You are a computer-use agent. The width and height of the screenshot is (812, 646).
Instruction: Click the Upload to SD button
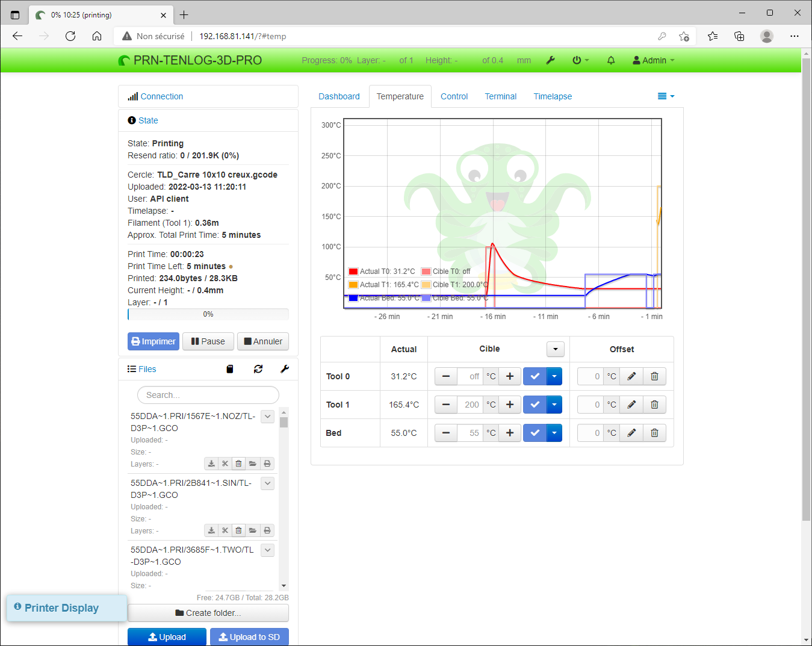(x=249, y=637)
